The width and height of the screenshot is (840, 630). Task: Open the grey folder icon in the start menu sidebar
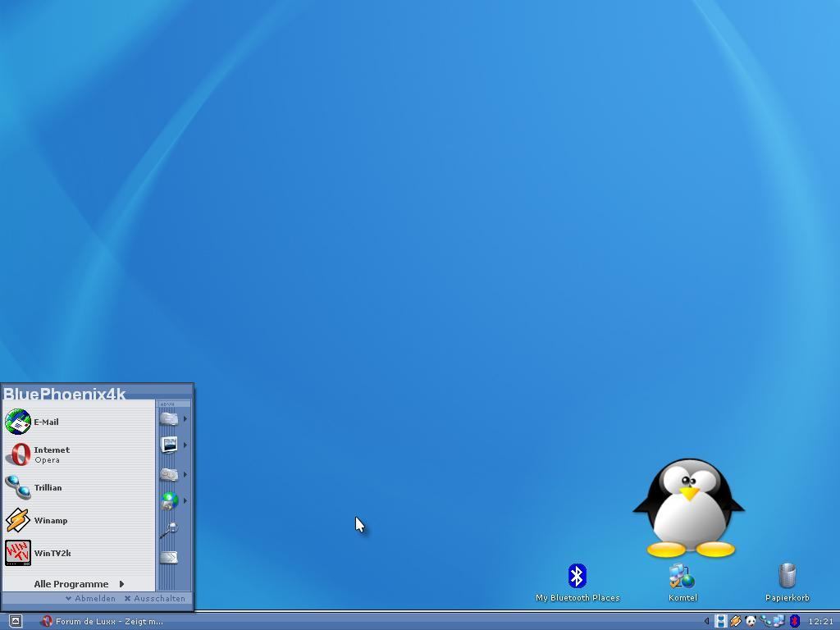tap(169, 418)
